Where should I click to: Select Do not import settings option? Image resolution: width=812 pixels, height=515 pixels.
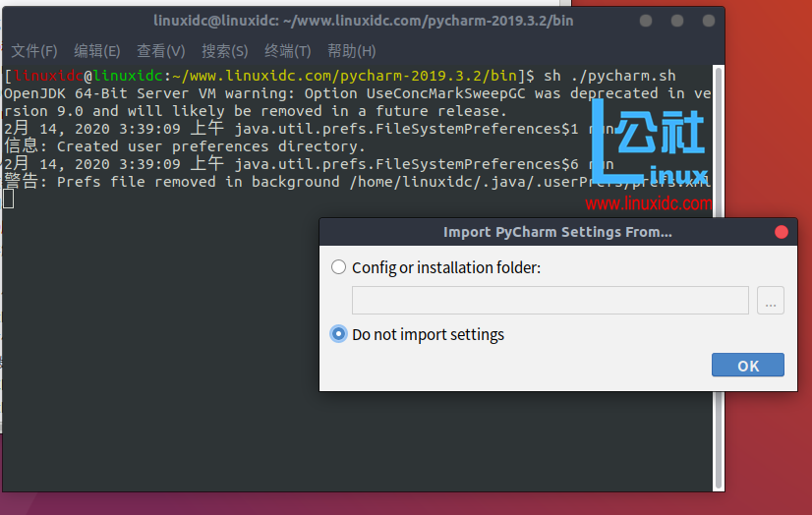[339, 334]
